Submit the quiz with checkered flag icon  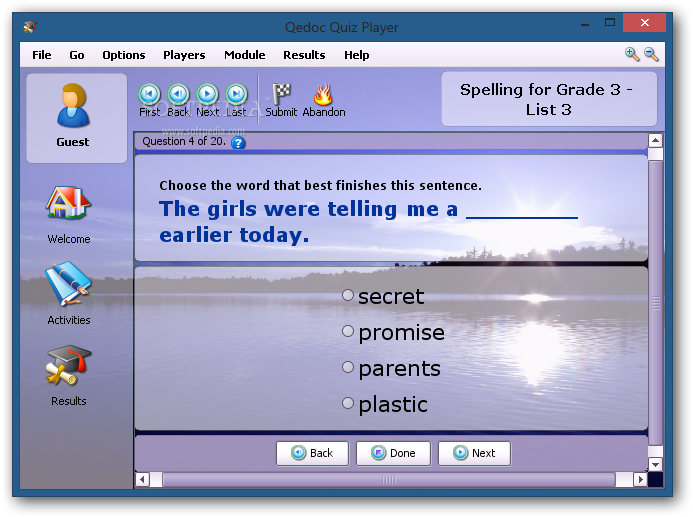tap(281, 94)
